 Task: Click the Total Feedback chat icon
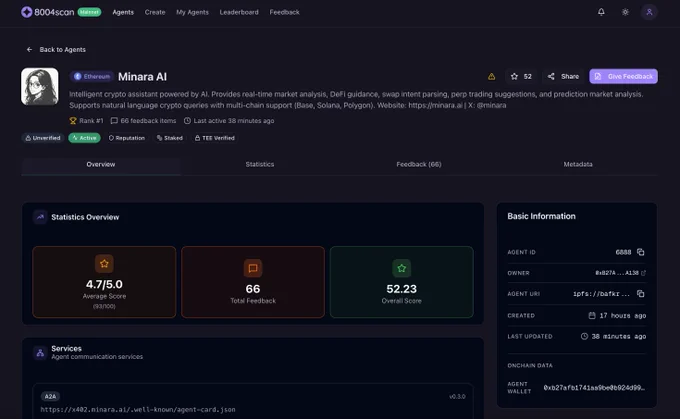pyautogui.click(x=253, y=268)
